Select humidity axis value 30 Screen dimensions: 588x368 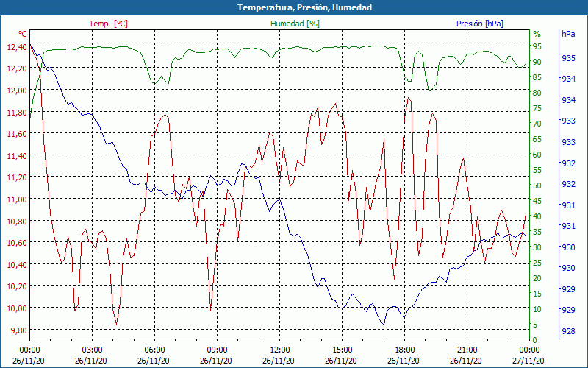[537, 247]
